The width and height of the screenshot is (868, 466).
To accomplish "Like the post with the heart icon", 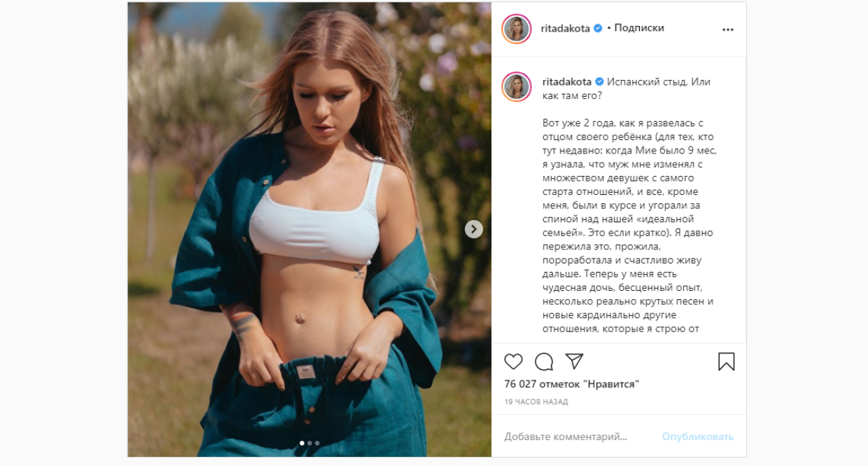I will (513, 362).
